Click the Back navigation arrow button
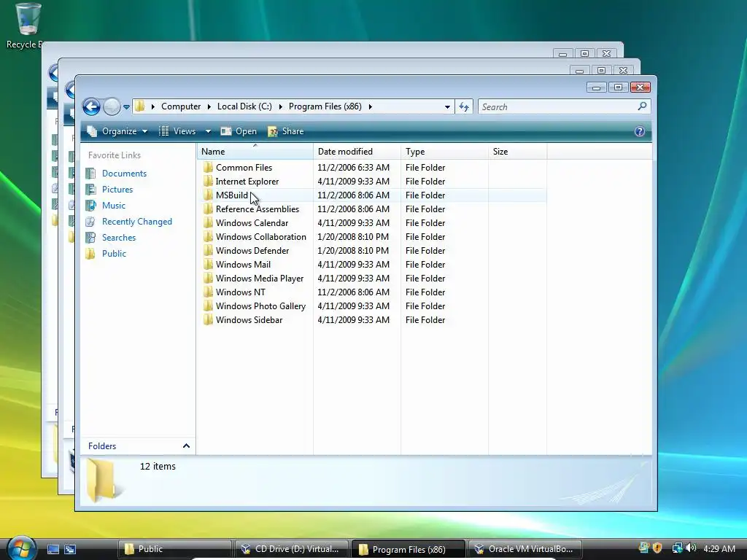The width and height of the screenshot is (747, 560). 91,106
